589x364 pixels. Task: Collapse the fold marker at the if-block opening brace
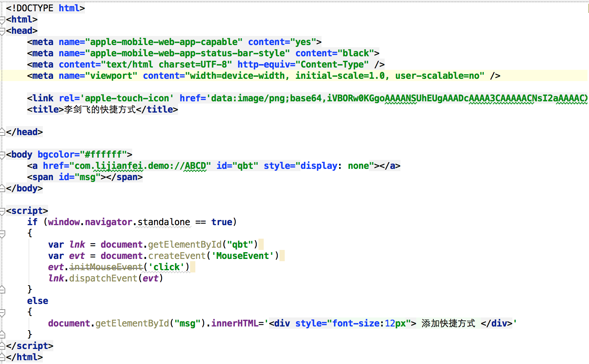pyautogui.click(x=2, y=234)
